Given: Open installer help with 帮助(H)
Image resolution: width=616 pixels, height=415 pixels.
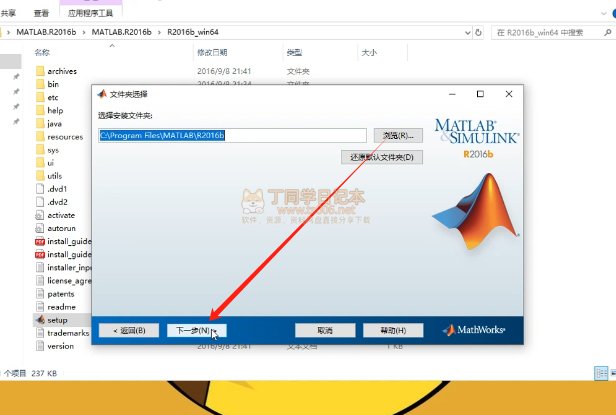Looking at the screenshot, I should [393, 331].
